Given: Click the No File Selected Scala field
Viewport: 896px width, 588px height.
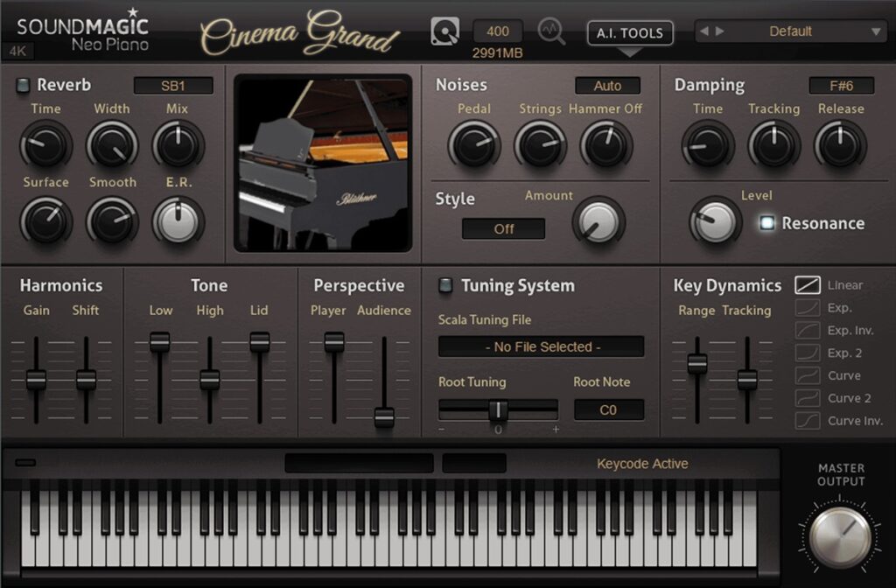Looking at the screenshot, I should point(540,346).
